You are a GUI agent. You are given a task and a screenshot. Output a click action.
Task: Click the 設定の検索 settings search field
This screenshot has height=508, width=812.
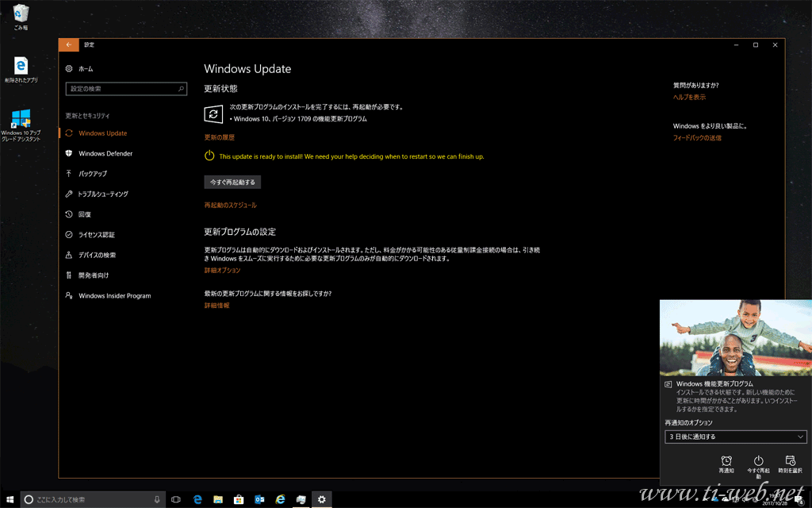(x=126, y=89)
